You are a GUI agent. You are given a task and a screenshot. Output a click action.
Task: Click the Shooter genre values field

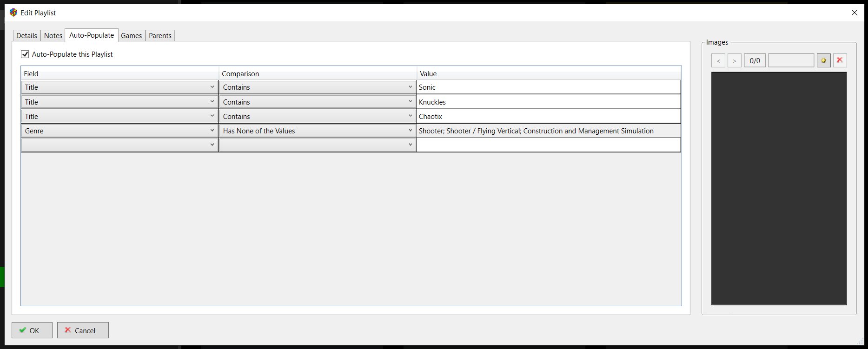549,131
